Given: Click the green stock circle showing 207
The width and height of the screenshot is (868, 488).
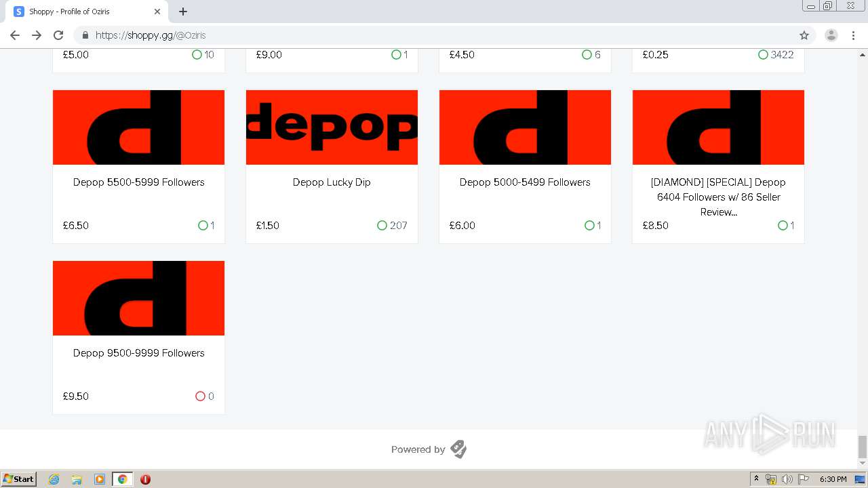Looking at the screenshot, I should click(x=382, y=226).
